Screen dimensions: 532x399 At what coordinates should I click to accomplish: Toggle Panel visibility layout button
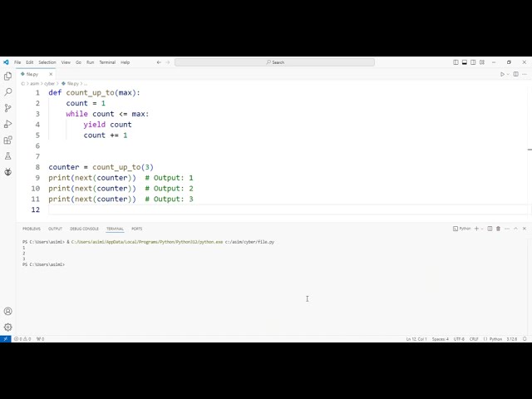coord(465,62)
